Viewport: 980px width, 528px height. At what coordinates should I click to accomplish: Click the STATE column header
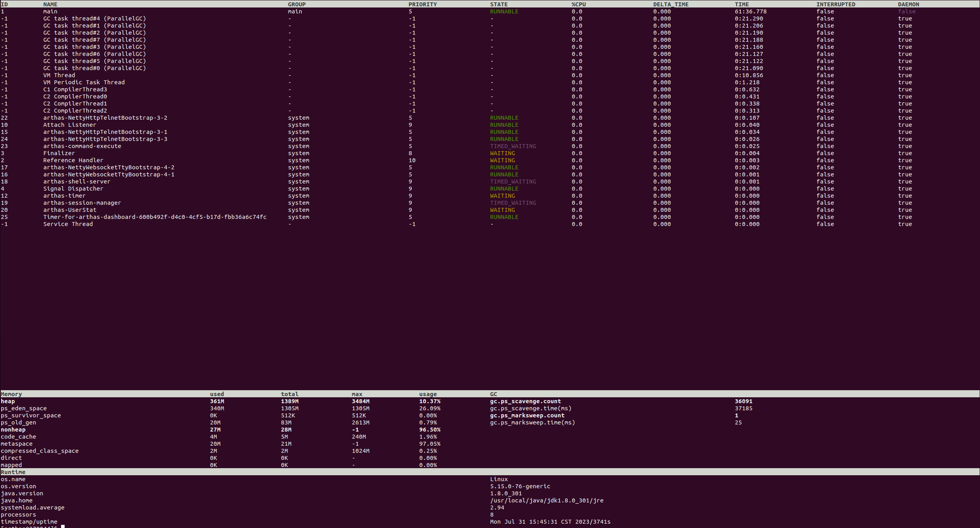pos(498,4)
